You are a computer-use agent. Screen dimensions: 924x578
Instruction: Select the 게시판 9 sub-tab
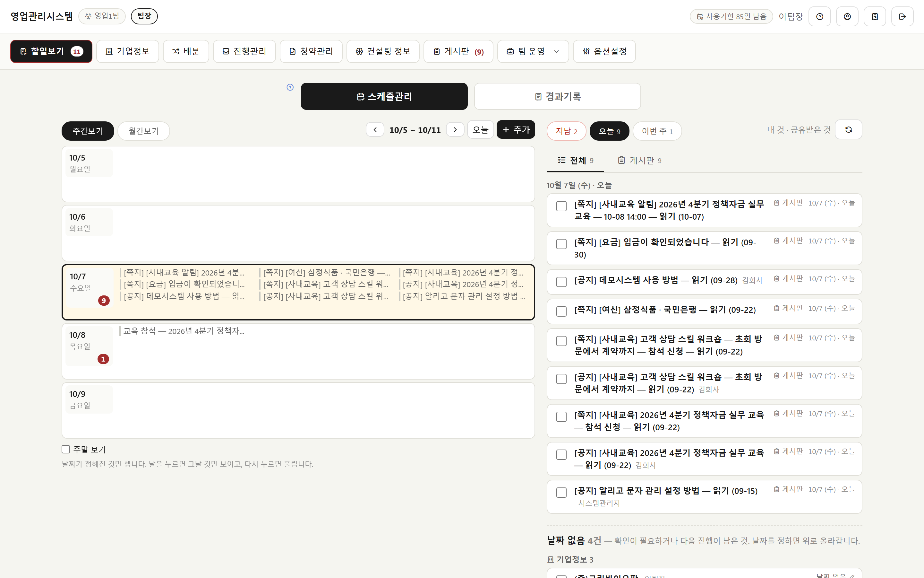(x=639, y=160)
